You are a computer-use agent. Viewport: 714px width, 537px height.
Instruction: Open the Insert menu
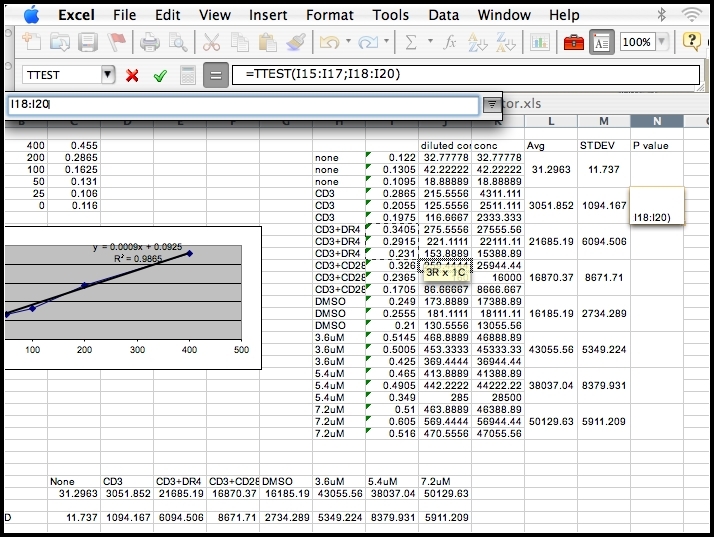[268, 15]
